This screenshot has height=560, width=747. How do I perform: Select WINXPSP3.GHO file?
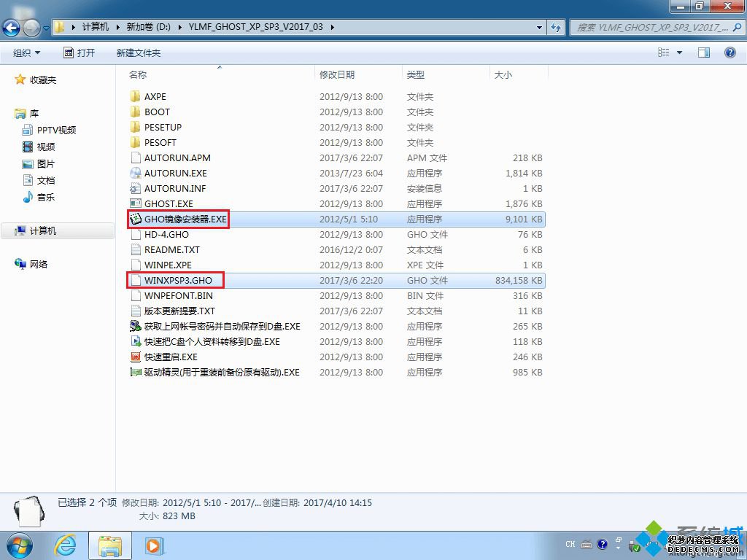pyautogui.click(x=178, y=281)
